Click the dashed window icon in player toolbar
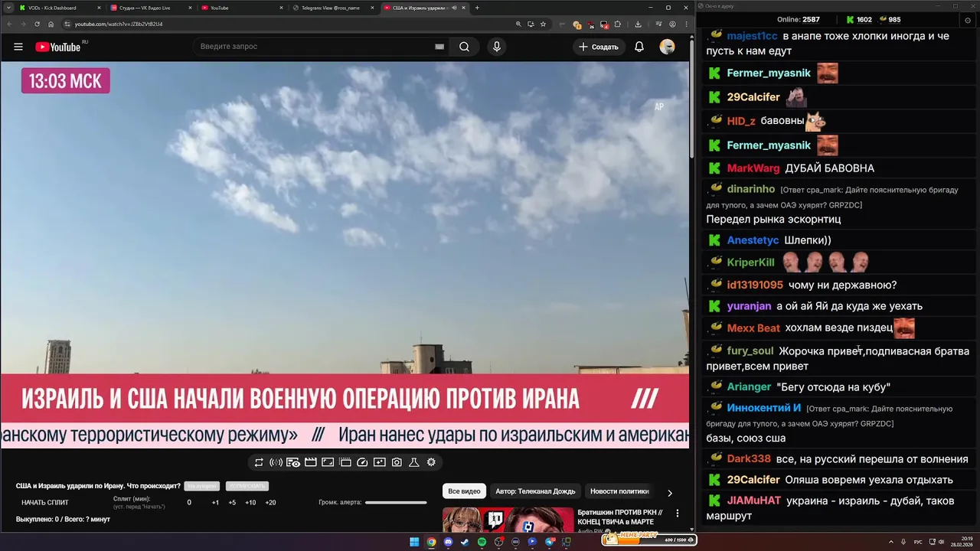 (x=345, y=462)
